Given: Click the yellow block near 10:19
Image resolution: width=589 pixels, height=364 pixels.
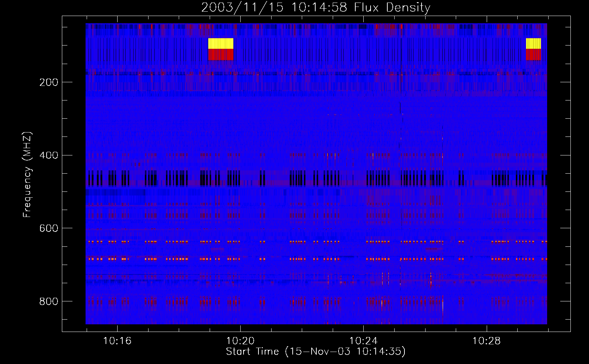Looking at the screenshot, I should pos(221,44).
